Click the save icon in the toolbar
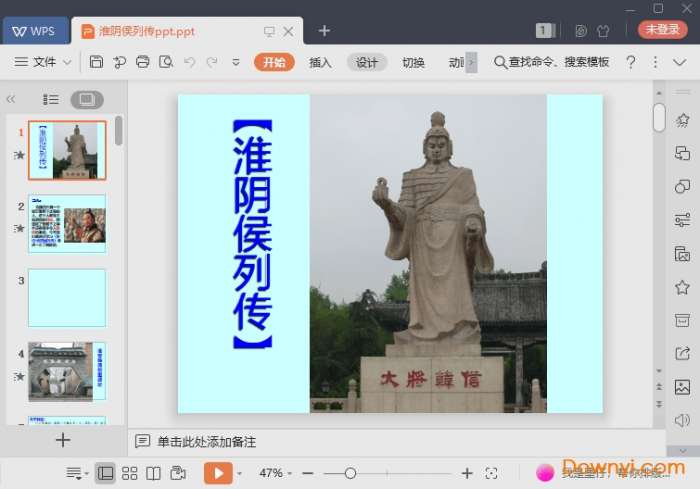 click(96, 62)
